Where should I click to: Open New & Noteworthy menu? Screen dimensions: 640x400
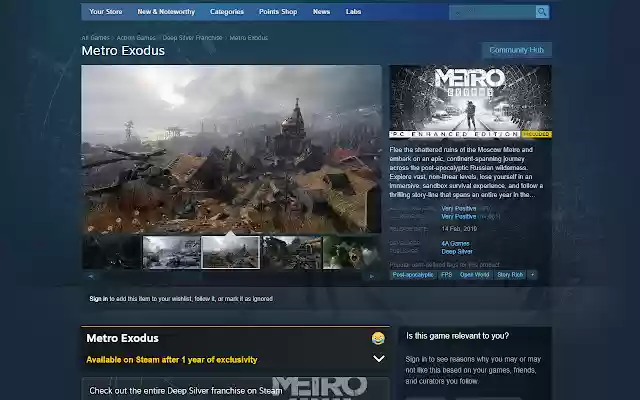(166, 12)
